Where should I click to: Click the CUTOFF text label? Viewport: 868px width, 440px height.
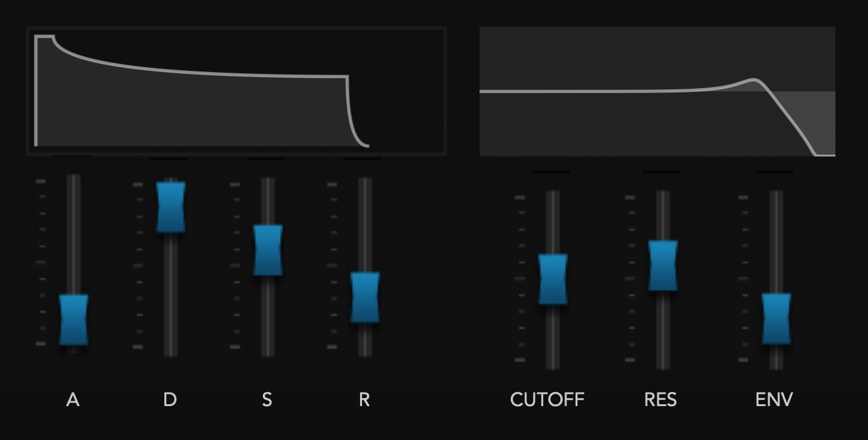(x=547, y=400)
